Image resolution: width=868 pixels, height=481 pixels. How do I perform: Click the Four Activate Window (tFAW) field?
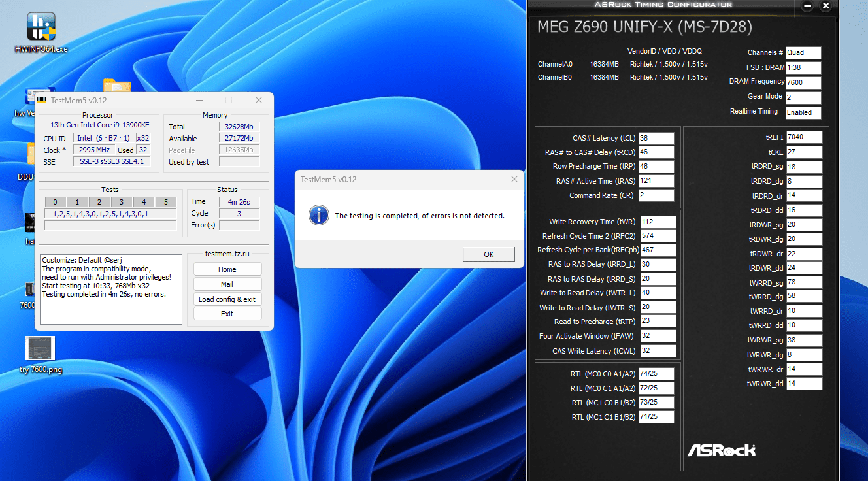[x=658, y=337]
